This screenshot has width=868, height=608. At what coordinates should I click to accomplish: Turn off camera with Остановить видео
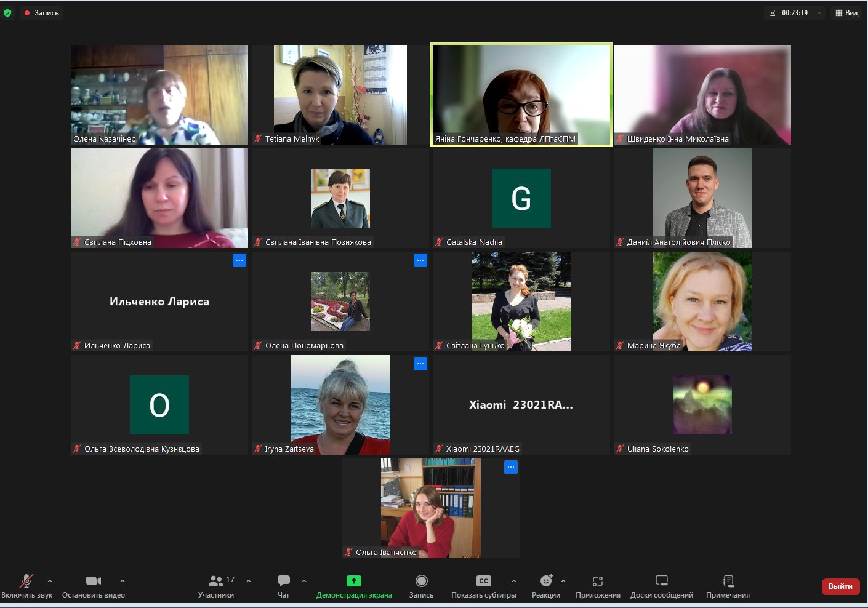tap(94, 585)
